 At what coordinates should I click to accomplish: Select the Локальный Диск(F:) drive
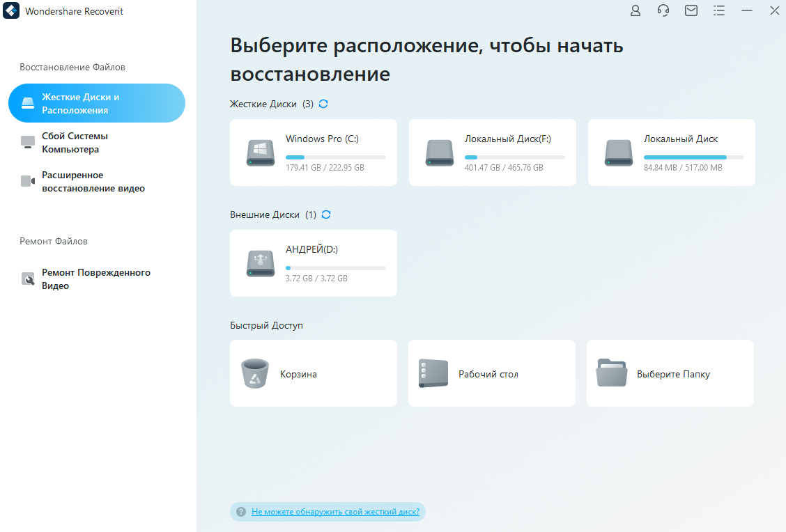point(492,152)
